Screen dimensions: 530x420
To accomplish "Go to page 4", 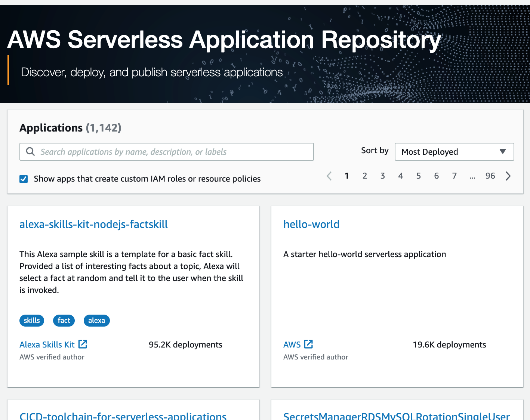I will tap(401, 176).
